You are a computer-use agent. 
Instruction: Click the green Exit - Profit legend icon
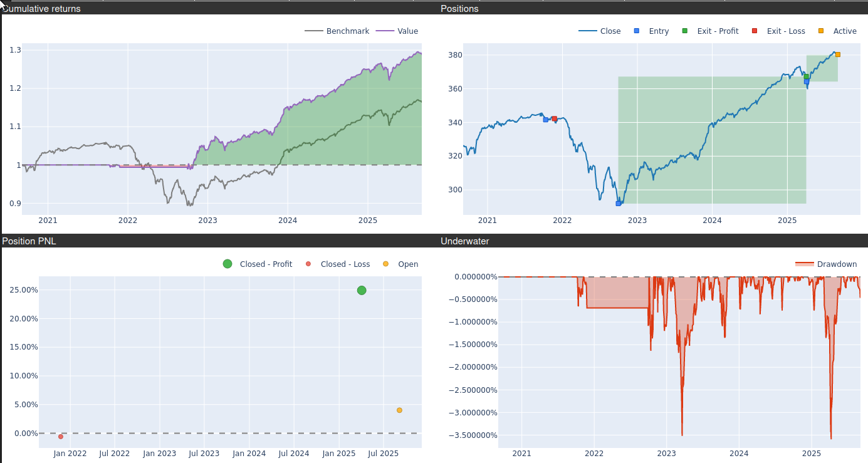(x=685, y=31)
